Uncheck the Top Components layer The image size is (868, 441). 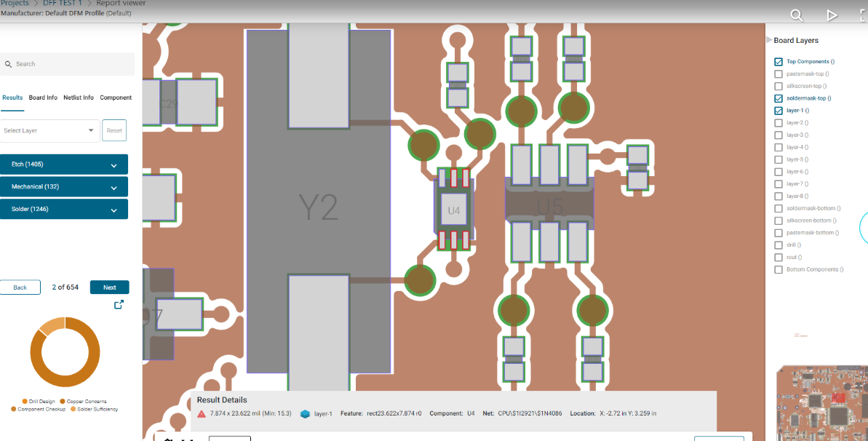tap(779, 62)
